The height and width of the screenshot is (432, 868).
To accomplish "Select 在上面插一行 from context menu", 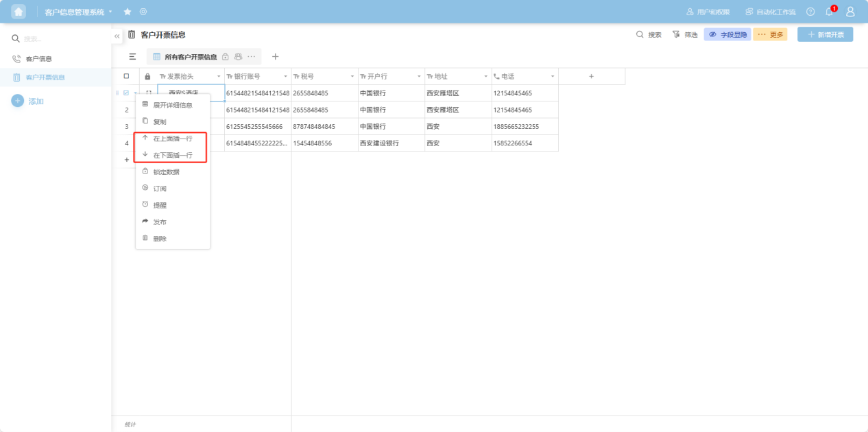I will (x=172, y=139).
